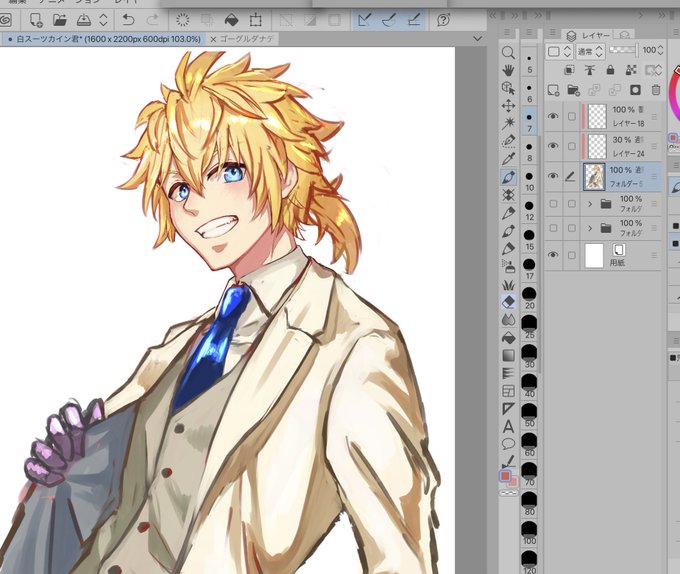The width and height of the screenshot is (680, 574).
Task: Select the Eyedropper tool
Action: coord(508,159)
